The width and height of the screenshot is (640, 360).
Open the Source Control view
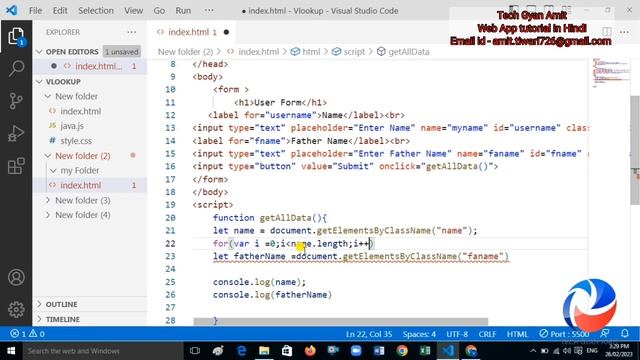click(x=16, y=101)
